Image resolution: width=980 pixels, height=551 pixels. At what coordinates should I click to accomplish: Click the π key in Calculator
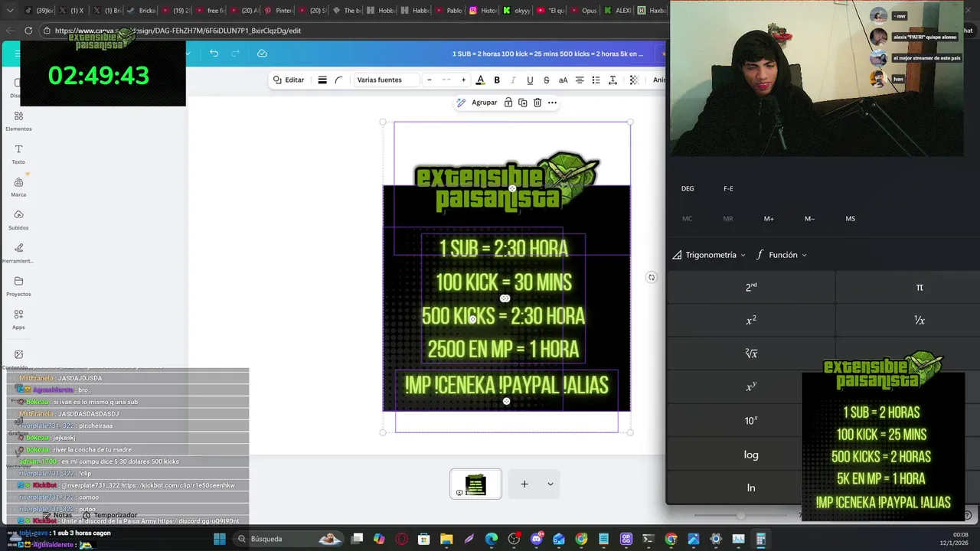920,287
